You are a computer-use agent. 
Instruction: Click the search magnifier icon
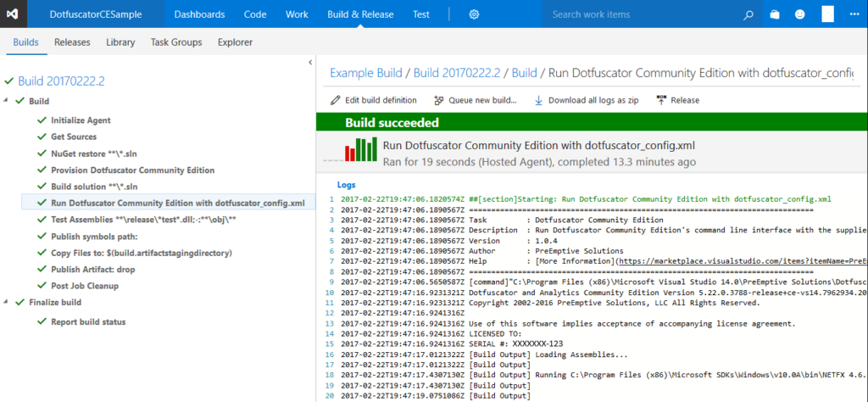pos(748,15)
